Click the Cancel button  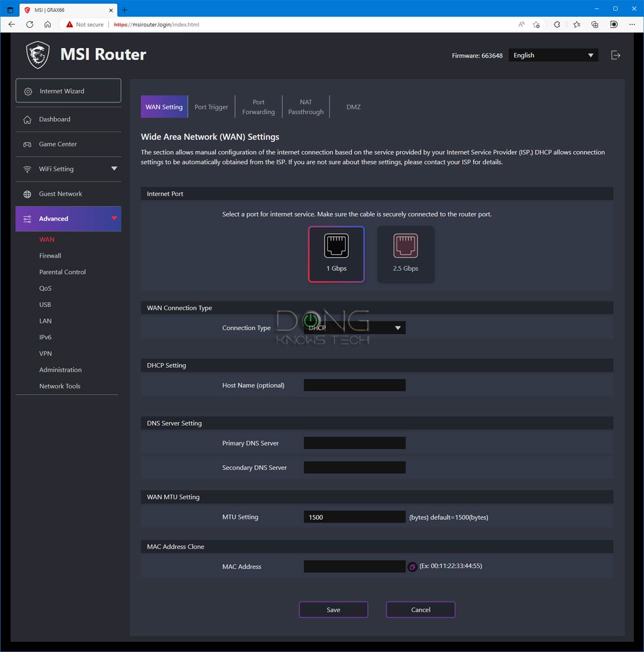point(421,610)
